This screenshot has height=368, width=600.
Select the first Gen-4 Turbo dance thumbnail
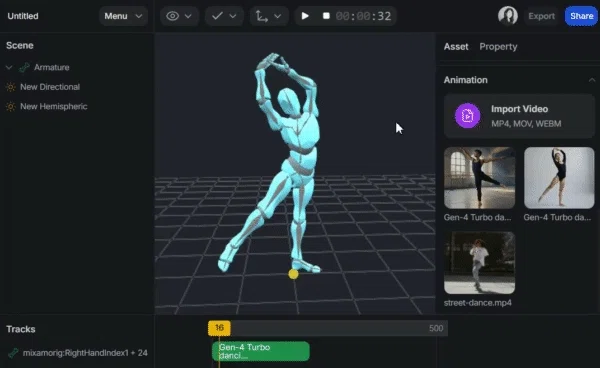(479, 178)
